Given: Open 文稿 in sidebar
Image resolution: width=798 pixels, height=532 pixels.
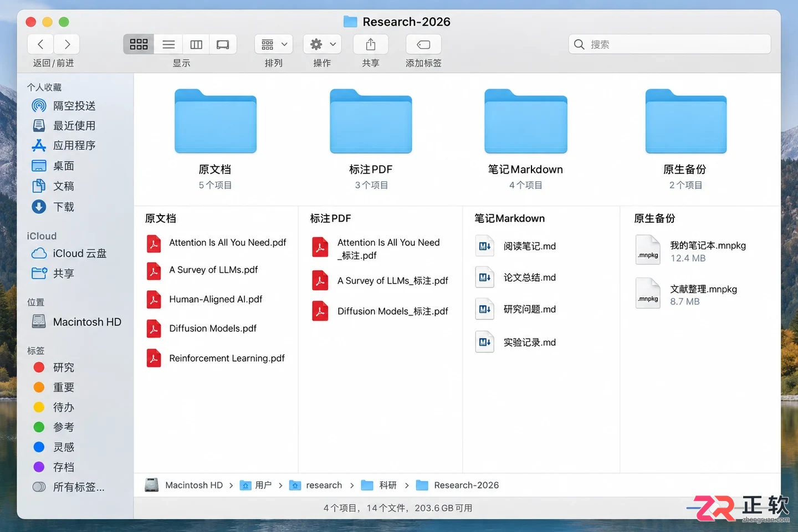Looking at the screenshot, I should pyautogui.click(x=53, y=186).
